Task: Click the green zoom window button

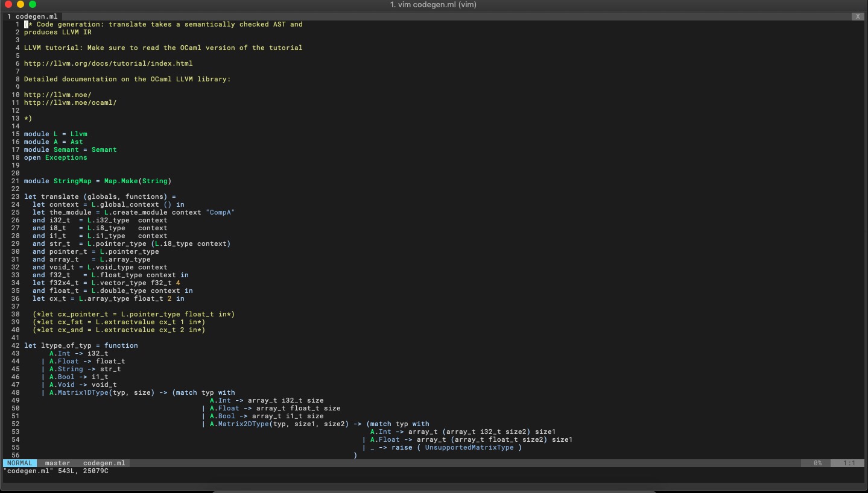Action: click(x=33, y=4)
